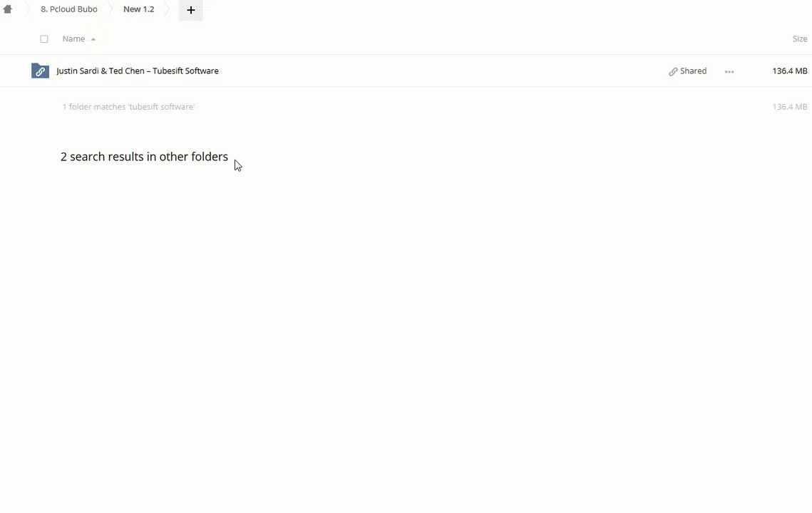This screenshot has width=812, height=513.
Task: Click the breadcrumb chevron after the home icon
Action: [26, 9]
